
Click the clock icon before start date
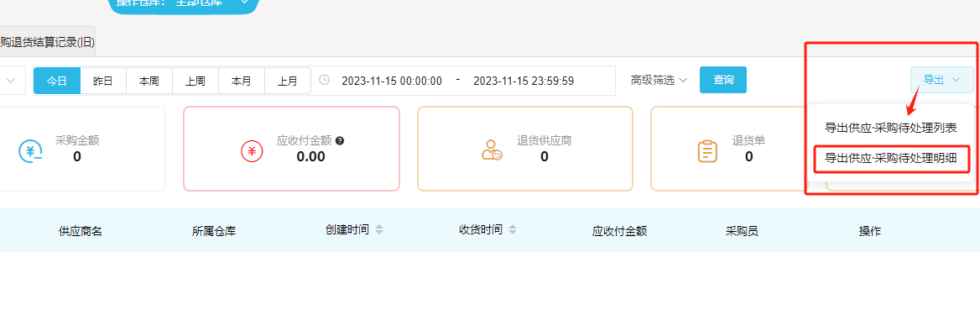point(325,80)
